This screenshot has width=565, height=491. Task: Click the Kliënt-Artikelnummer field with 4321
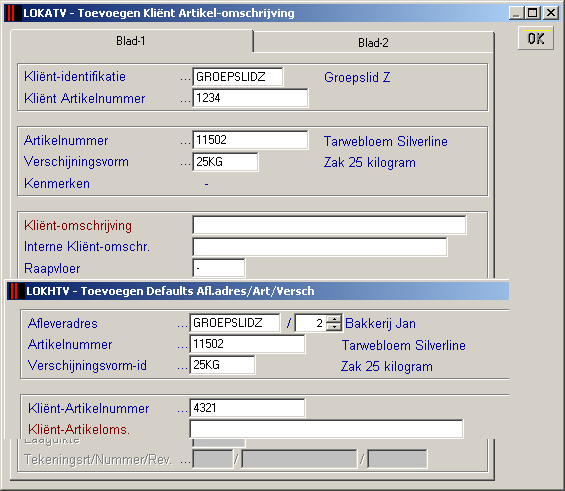pyautogui.click(x=247, y=408)
